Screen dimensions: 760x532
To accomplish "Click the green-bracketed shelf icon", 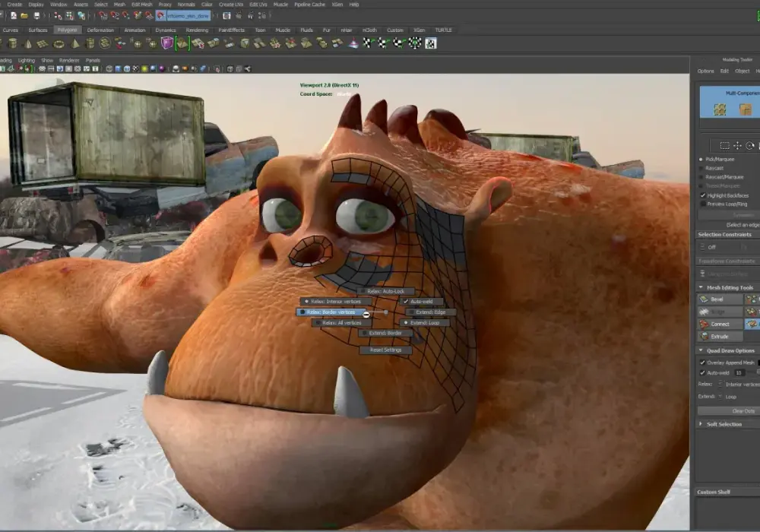I will point(182,43).
